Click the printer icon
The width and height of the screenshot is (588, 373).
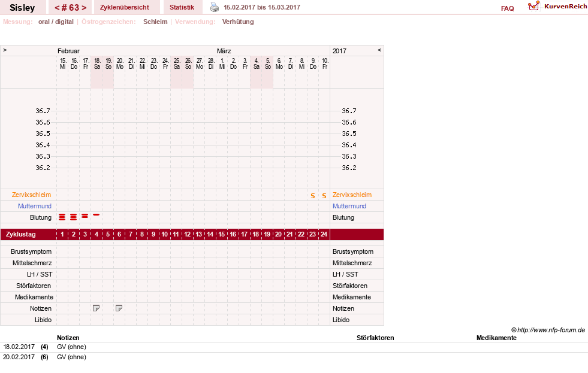(x=214, y=7)
